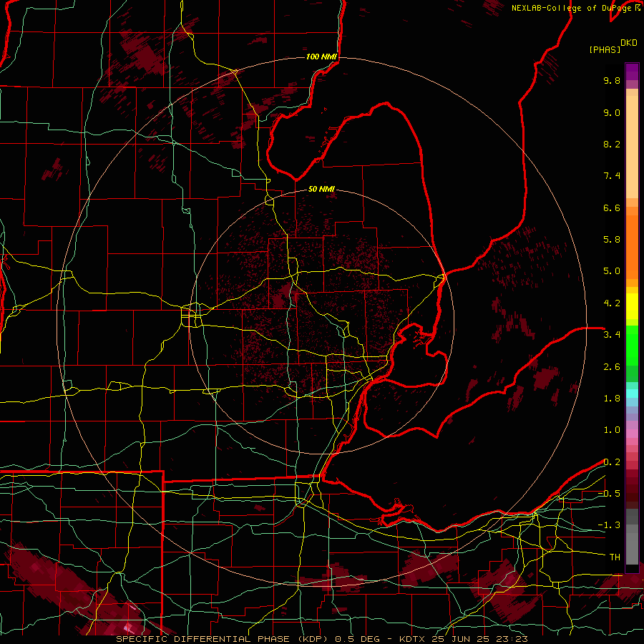
Task: Click the 0.2 value on color scale
Action: pos(612,462)
